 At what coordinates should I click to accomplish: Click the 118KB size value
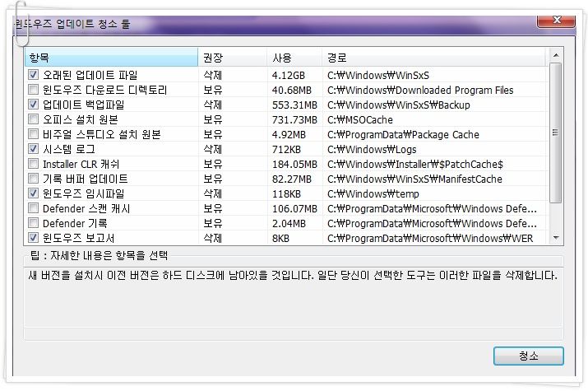[x=286, y=194]
